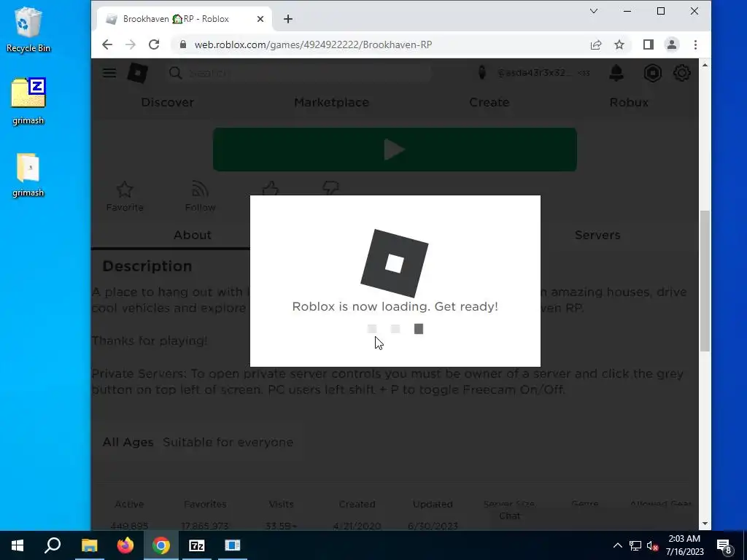Click the muted volume icon in tray
747x560 pixels.
pos(652,545)
